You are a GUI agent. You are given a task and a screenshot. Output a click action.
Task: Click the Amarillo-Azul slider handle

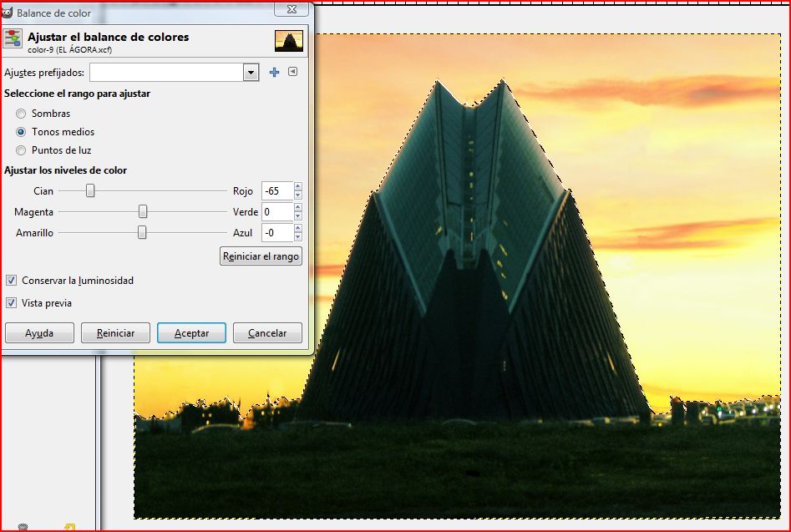[142, 232]
